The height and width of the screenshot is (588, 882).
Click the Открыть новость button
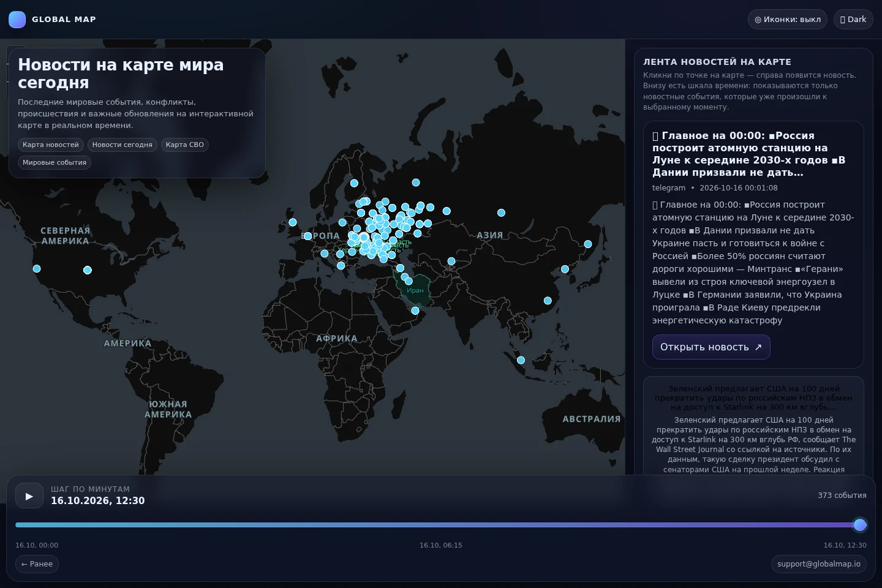click(x=711, y=347)
